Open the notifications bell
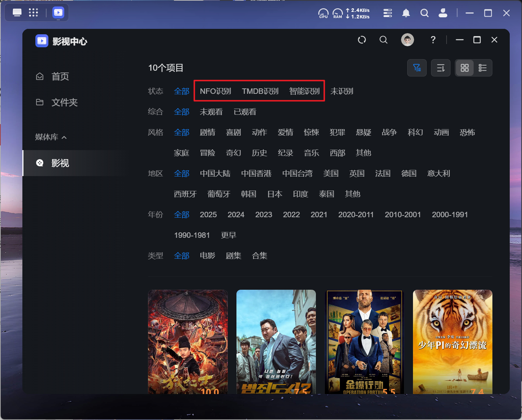 [406, 13]
